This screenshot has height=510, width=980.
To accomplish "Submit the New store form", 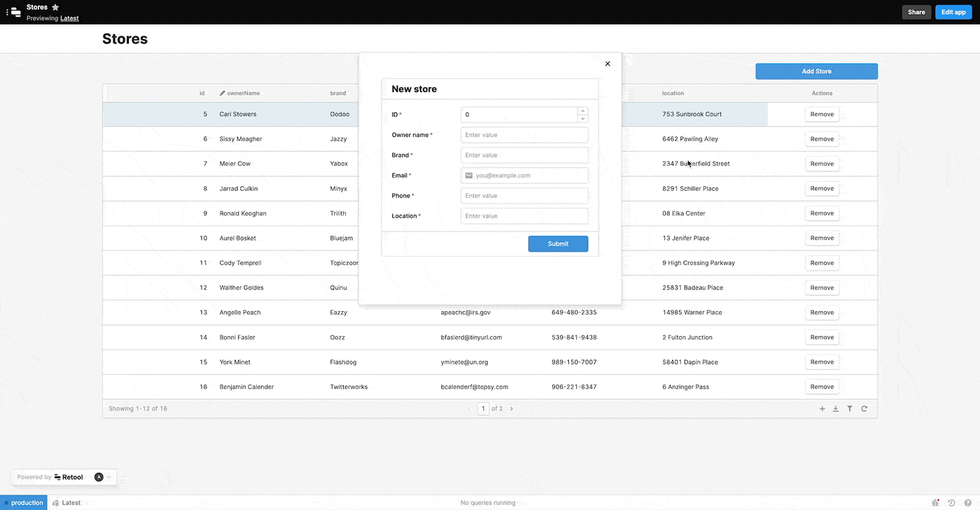I will [x=558, y=243].
